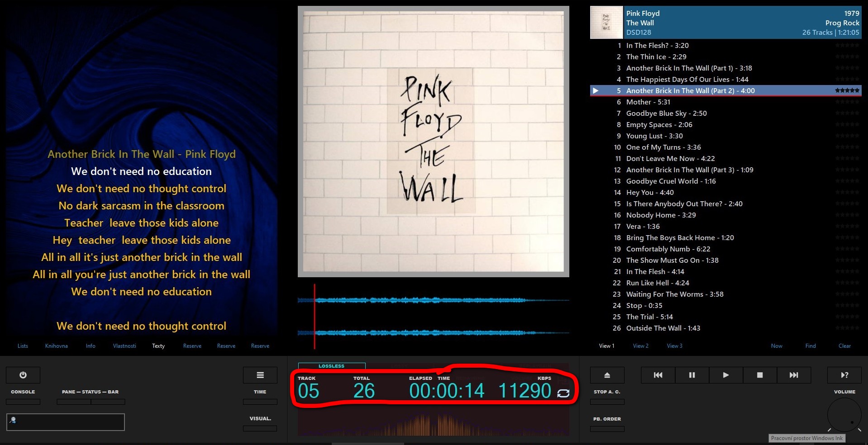Select the Texty lyrics tab
This screenshot has width=868, height=445.
click(158, 346)
